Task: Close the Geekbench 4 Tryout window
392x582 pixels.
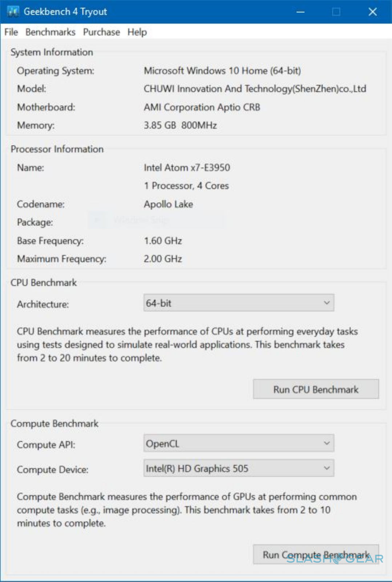Action: point(372,12)
